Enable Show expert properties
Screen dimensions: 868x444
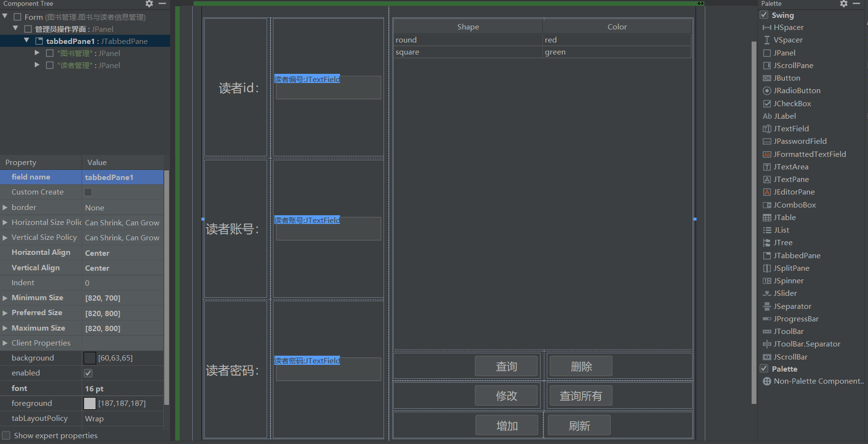click(6, 435)
